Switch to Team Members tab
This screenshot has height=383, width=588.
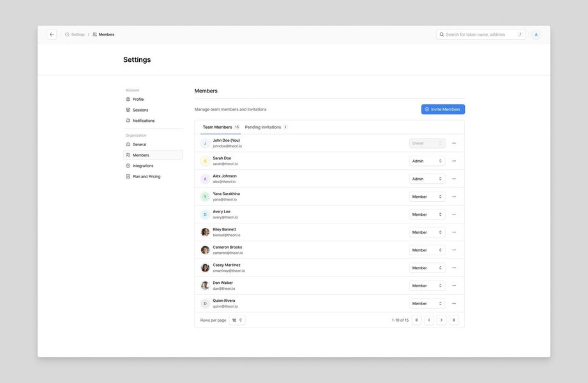[220, 127]
